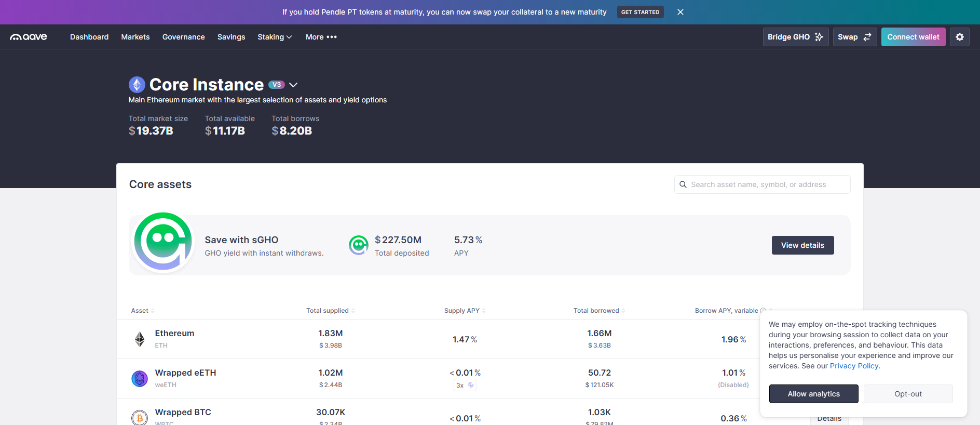Click the Wrapped BTC token icon

140,418
